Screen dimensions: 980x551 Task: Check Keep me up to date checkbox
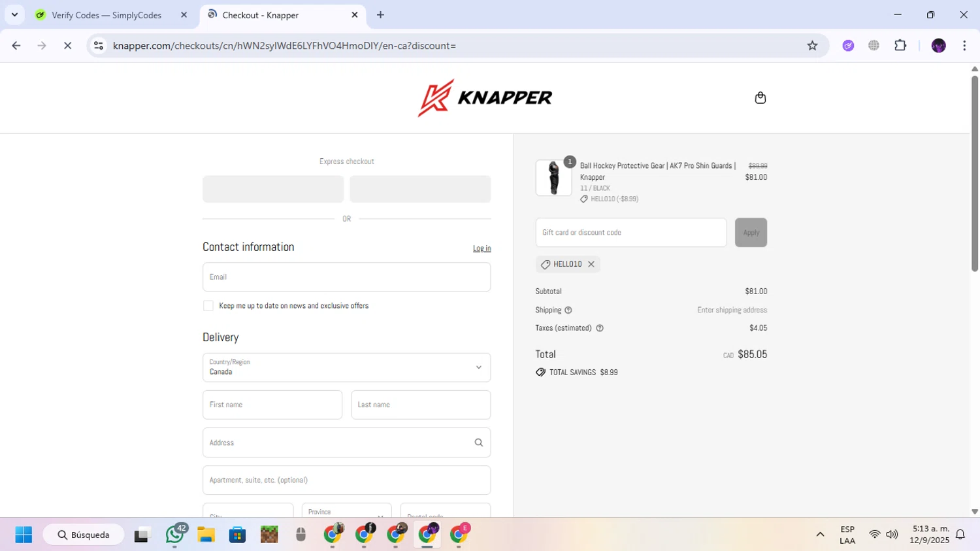[208, 306]
